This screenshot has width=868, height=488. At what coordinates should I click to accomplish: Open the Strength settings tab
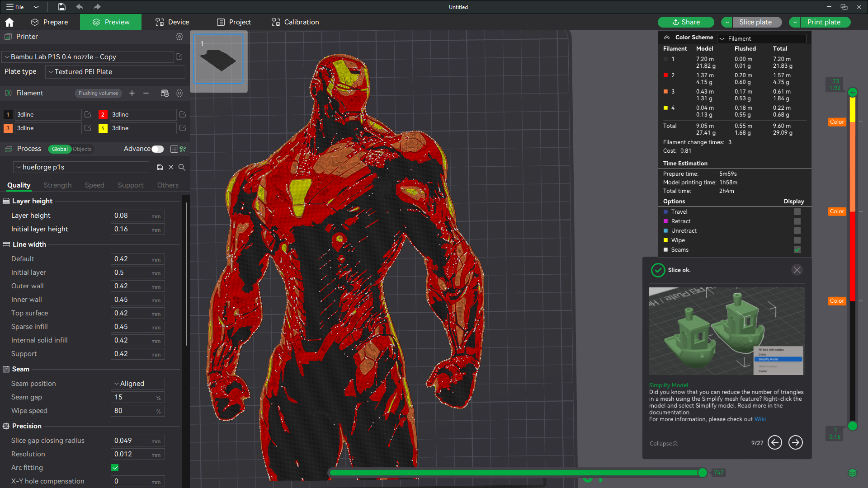coord(57,185)
